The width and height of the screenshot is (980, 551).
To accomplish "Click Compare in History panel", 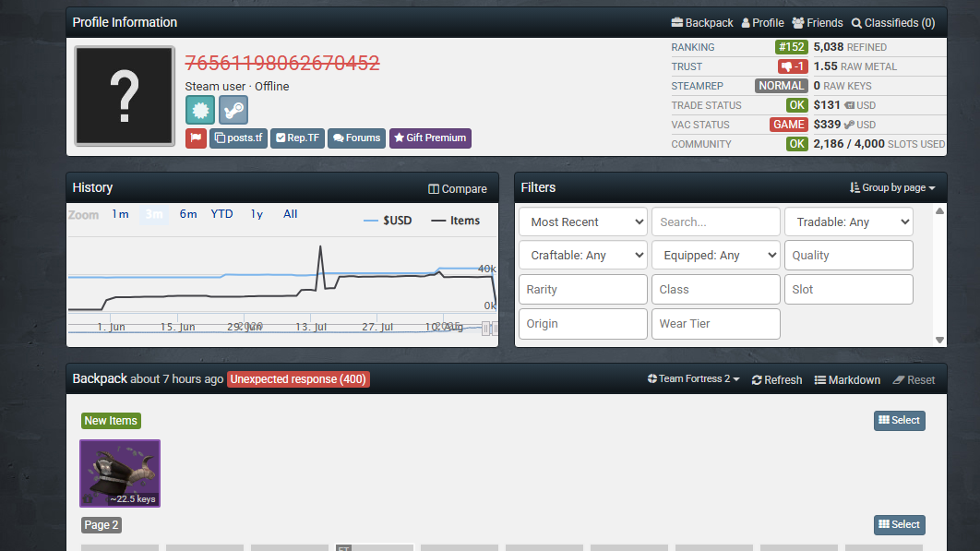I will [458, 189].
